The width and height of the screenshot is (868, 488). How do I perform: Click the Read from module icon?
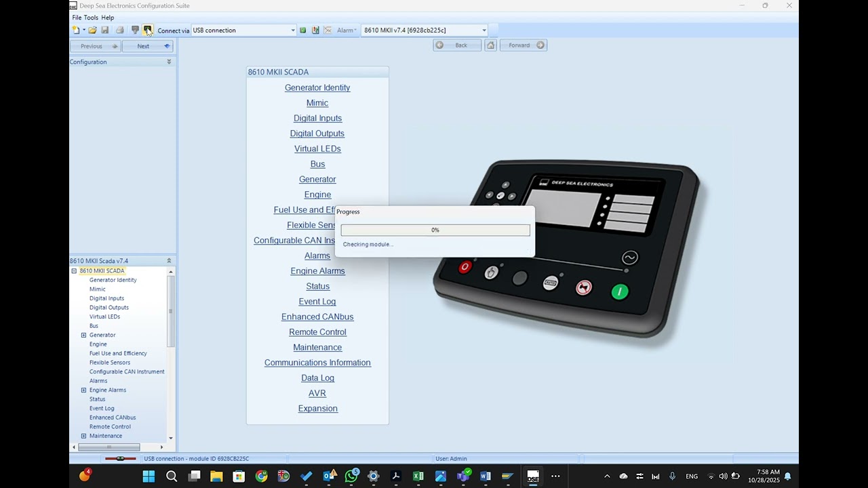[147, 30]
